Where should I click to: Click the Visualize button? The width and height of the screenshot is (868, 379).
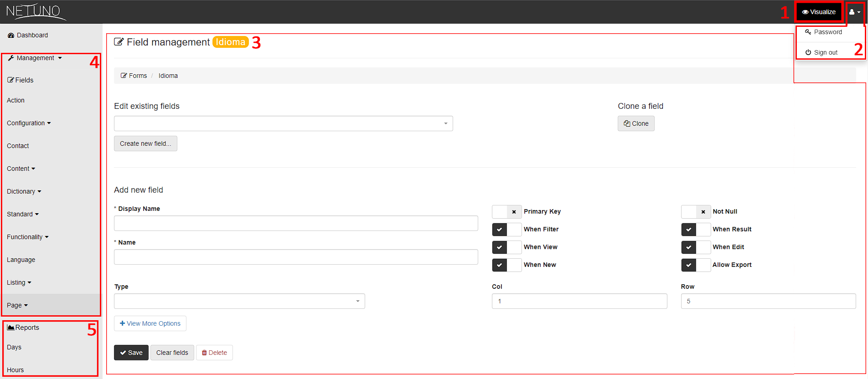[x=819, y=12]
